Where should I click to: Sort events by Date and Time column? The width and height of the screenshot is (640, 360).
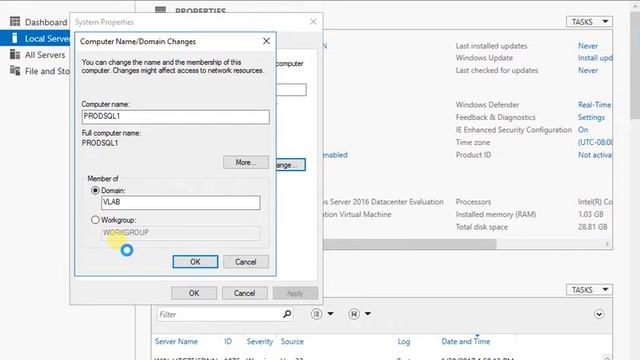pos(466,342)
